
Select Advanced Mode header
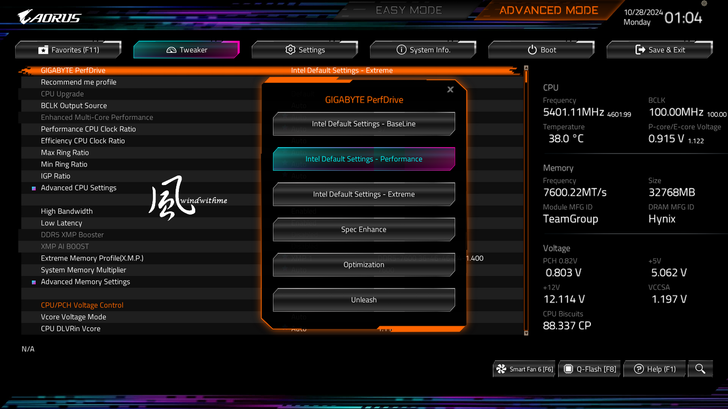pos(548,10)
